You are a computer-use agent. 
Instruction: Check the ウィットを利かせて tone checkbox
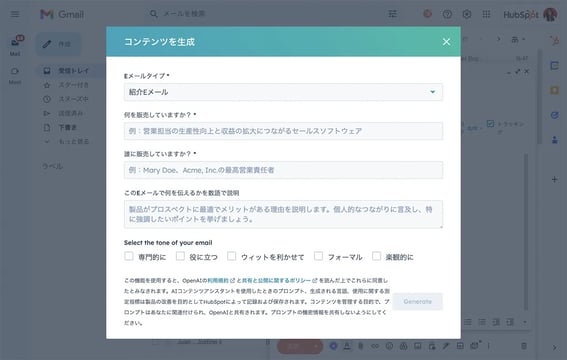[231, 256]
